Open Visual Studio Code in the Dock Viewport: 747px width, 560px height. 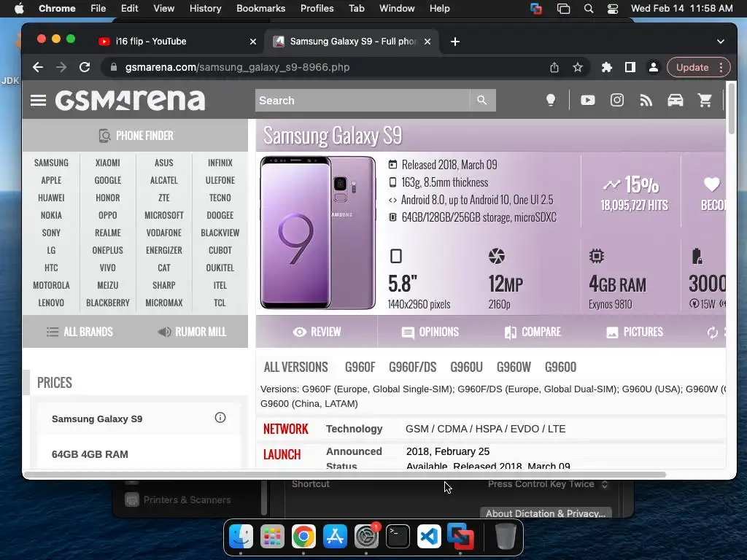click(429, 536)
